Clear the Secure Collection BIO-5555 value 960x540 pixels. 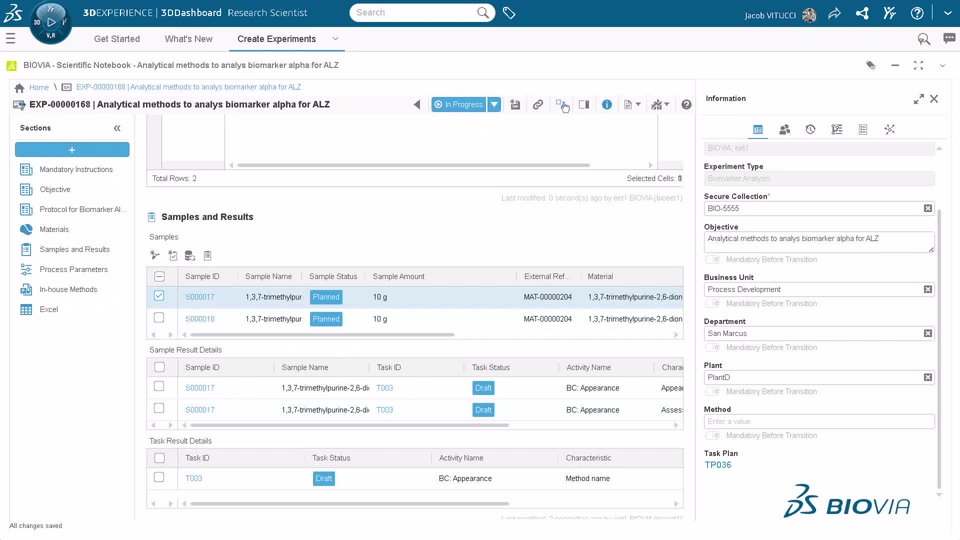coord(928,209)
